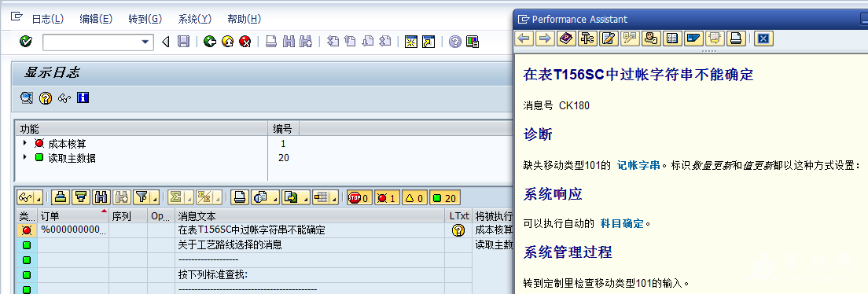Click the Save diskette icon
The image size is (868, 294).
click(x=183, y=42)
